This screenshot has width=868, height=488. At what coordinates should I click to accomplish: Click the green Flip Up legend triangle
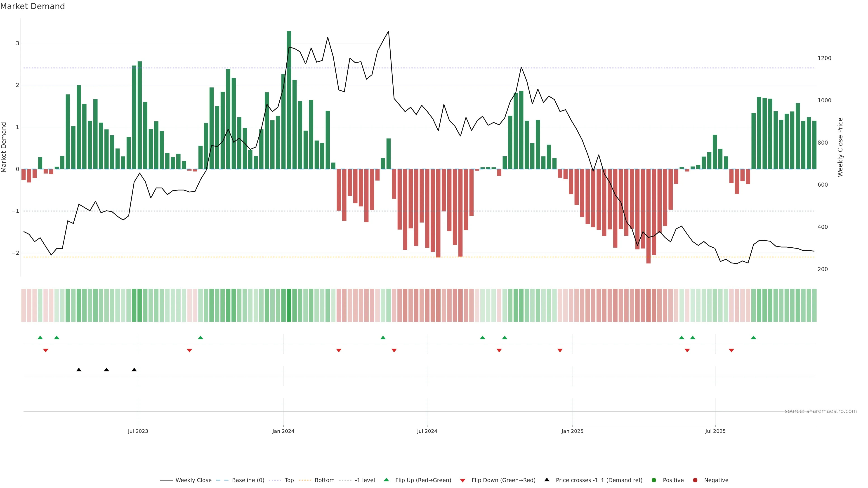386,480
